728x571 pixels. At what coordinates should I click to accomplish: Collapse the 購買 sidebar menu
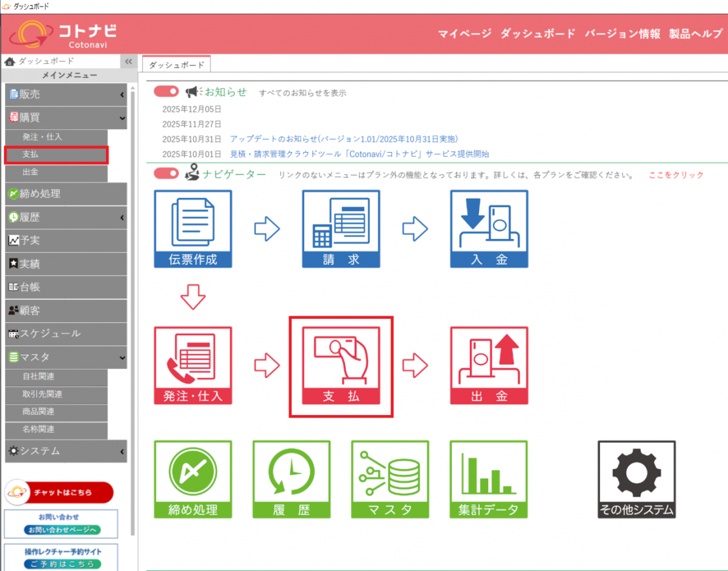pyautogui.click(x=66, y=118)
